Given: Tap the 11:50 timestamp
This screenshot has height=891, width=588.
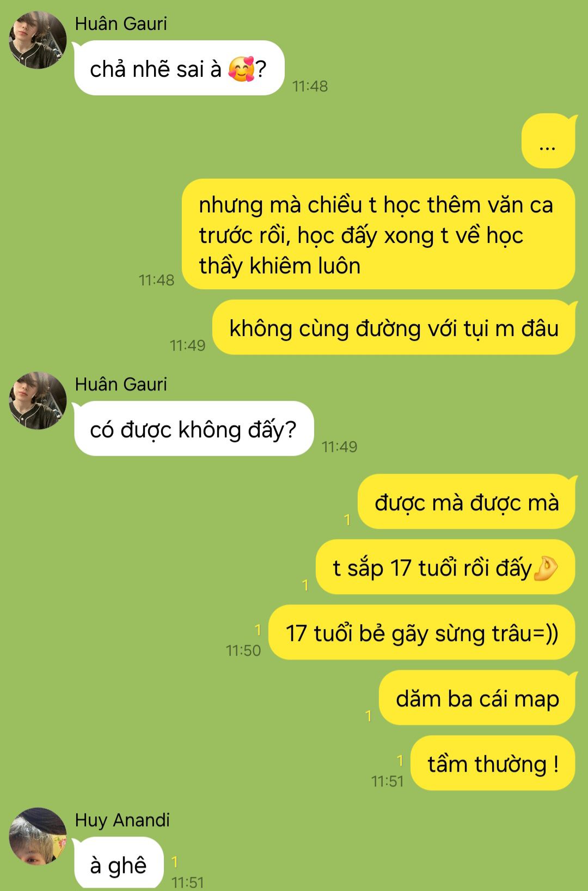Looking at the screenshot, I should coord(243,650).
